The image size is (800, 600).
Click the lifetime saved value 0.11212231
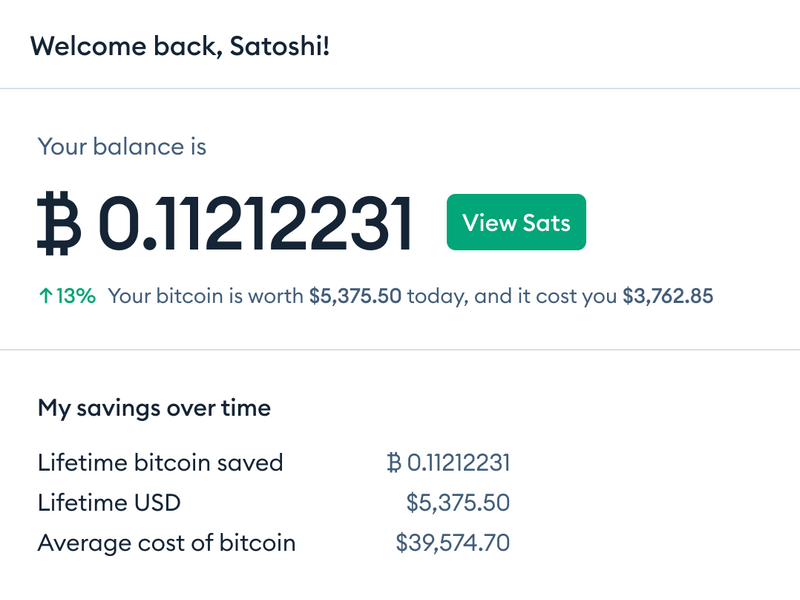pyautogui.click(x=460, y=462)
